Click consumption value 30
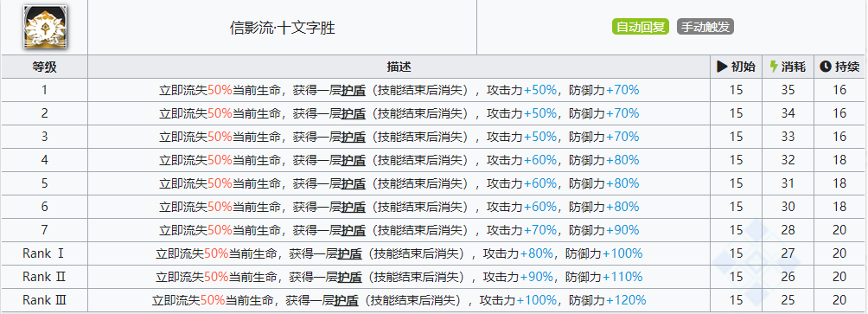The image size is (868, 314). pyautogui.click(x=788, y=207)
